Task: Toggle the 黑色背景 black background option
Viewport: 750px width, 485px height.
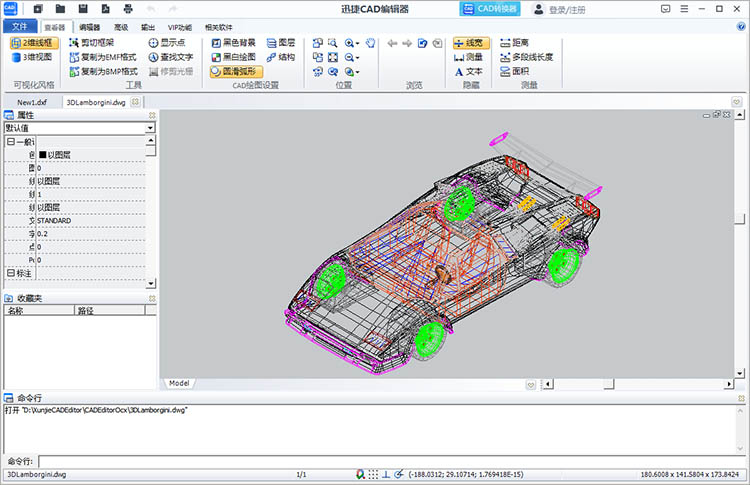Action: 233,43
